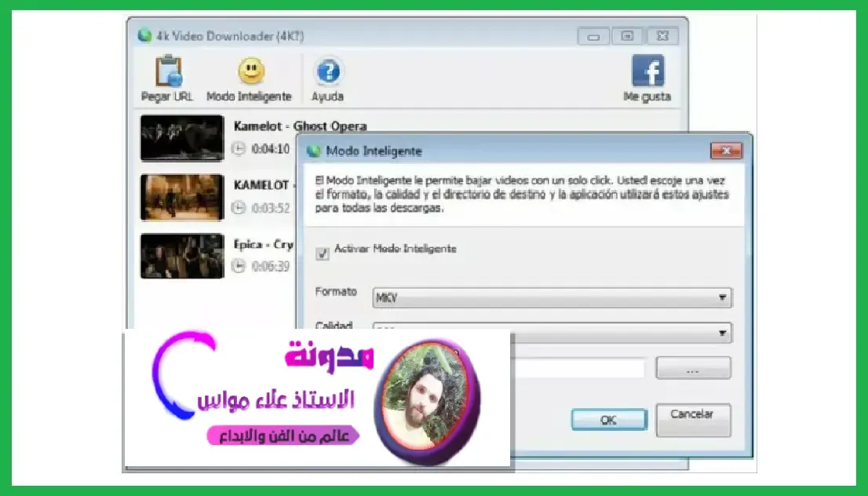This screenshot has height=496, width=868.
Task: Click clock icon next to 0:06:39
Action: point(238,266)
